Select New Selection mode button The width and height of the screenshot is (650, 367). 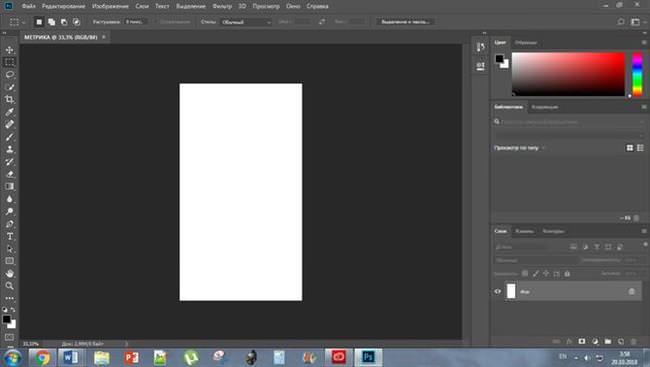[x=39, y=22]
